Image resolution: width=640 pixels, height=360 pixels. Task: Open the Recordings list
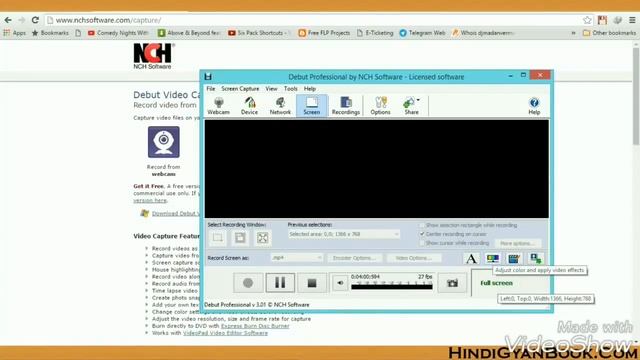346,106
